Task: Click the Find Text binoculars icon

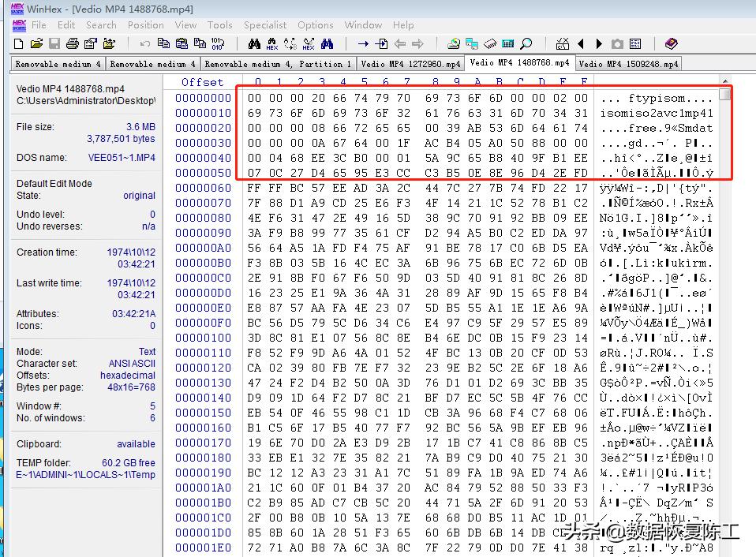Action: point(254,44)
